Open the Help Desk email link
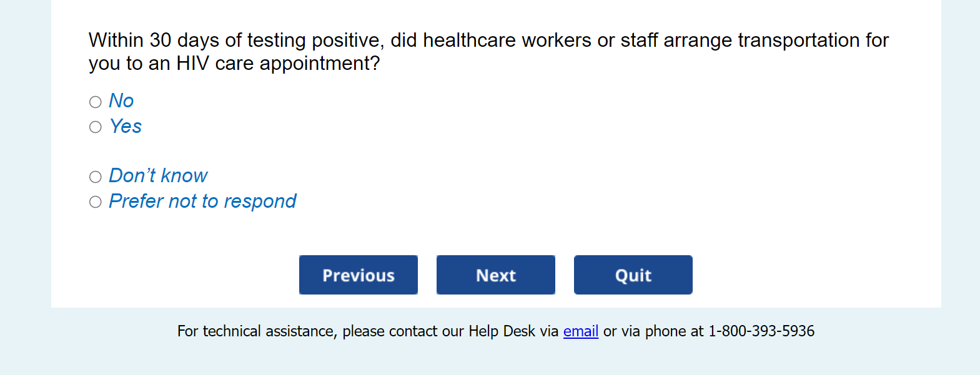 point(581,331)
